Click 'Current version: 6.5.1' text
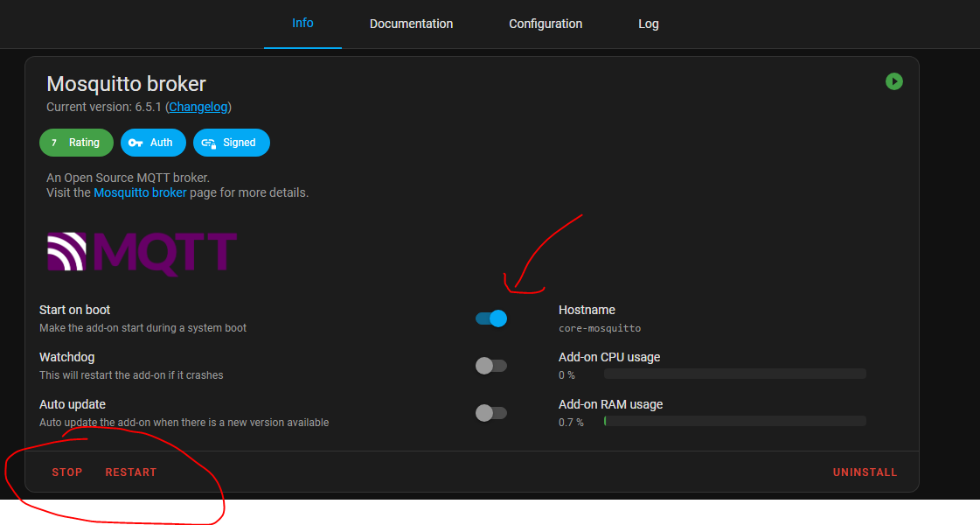The width and height of the screenshot is (980, 525). tap(104, 107)
